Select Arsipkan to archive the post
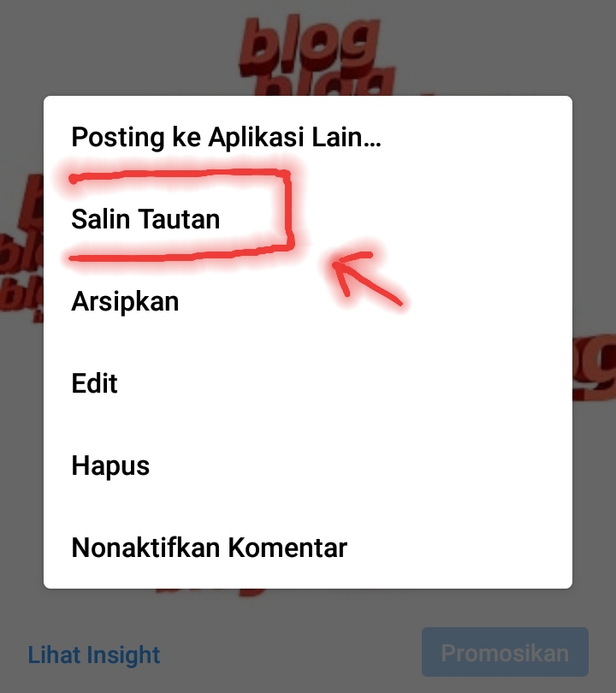The height and width of the screenshot is (693, 616). (307, 301)
